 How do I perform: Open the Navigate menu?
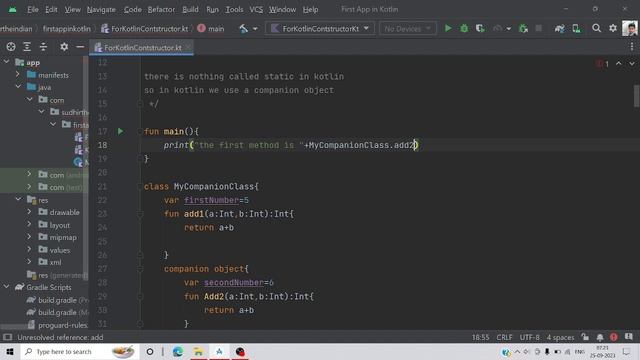101,9
